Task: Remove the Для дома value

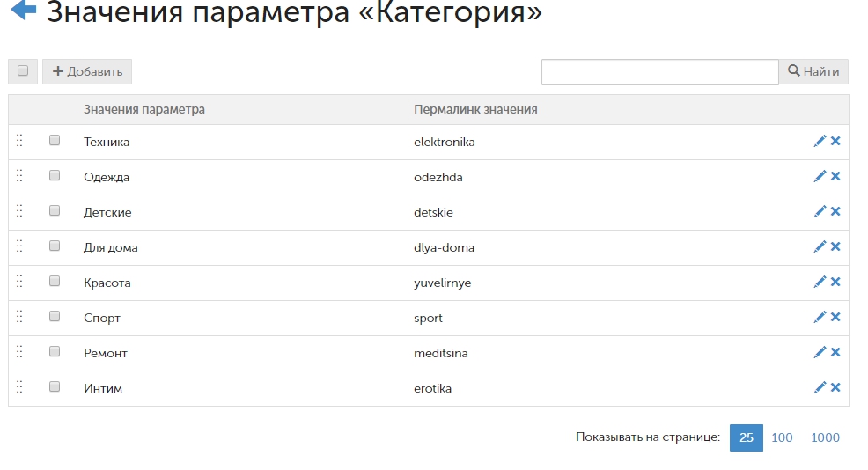Action: click(x=835, y=246)
